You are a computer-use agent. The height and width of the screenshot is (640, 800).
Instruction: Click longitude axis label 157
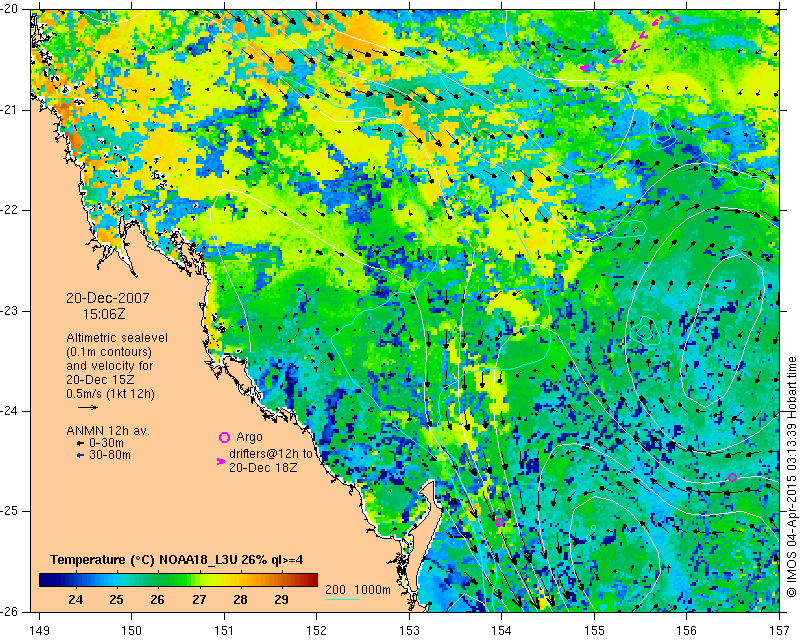coord(780,631)
